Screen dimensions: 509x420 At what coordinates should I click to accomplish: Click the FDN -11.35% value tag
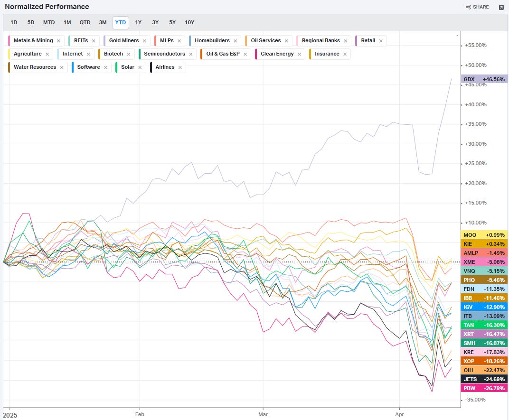[484, 289]
